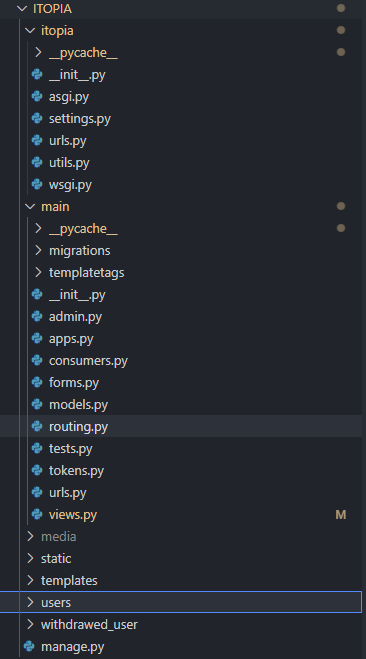This screenshot has width=366, height=659.
Task: Expand __pycache__ chevron under itopia folder
Action: click(38, 53)
